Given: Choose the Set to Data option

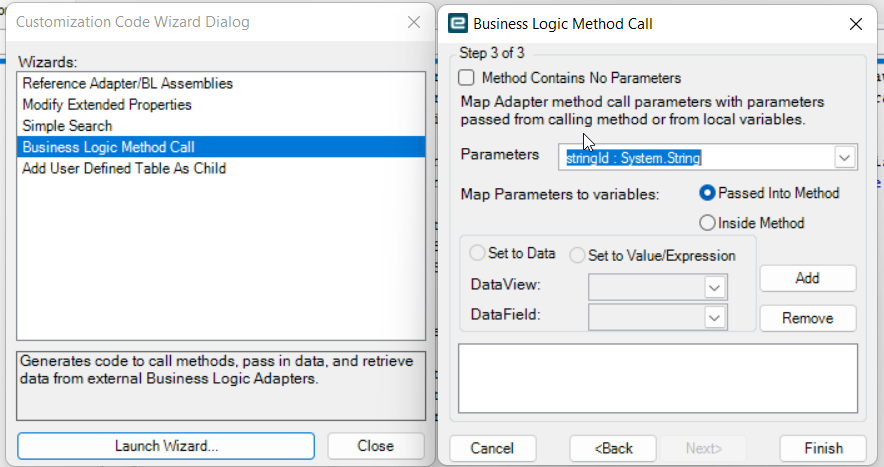Looking at the screenshot, I should pos(477,253).
